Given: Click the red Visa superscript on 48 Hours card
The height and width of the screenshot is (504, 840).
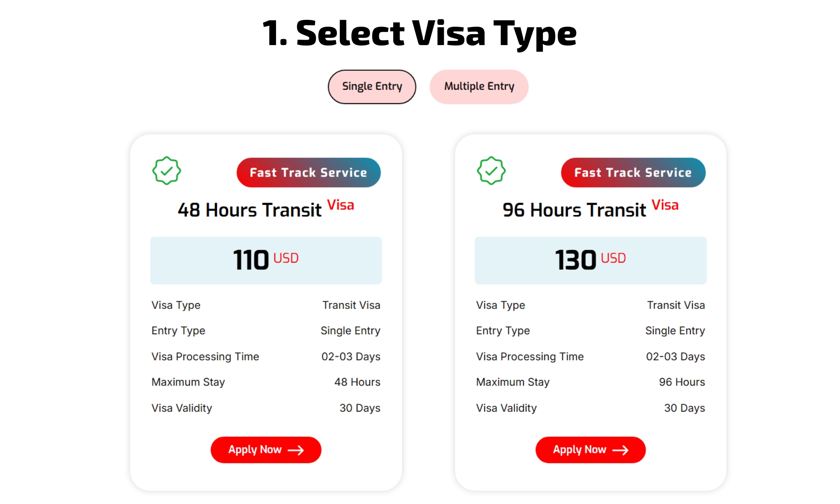Looking at the screenshot, I should (341, 205).
